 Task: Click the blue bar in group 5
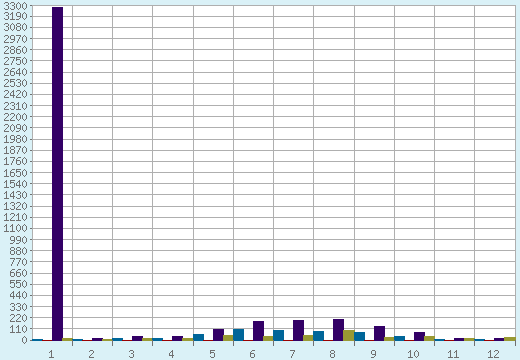pos(198,337)
